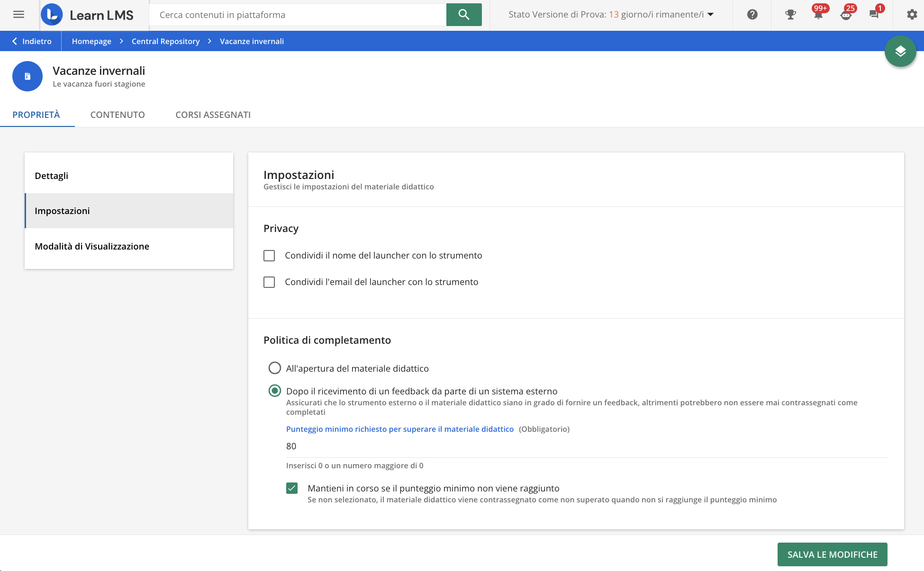The width and height of the screenshot is (924, 571).
Task: Open the hamburger main menu
Action: pyautogui.click(x=18, y=15)
